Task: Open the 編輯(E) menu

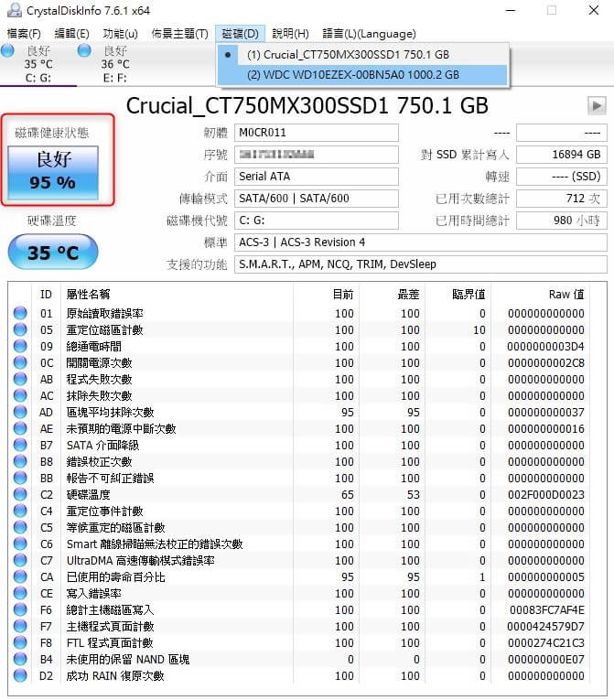Action: (x=71, y=34)
